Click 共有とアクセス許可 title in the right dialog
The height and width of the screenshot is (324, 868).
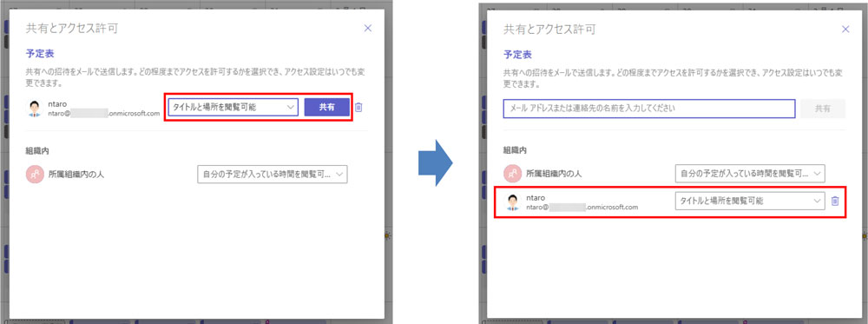point(549,30)
